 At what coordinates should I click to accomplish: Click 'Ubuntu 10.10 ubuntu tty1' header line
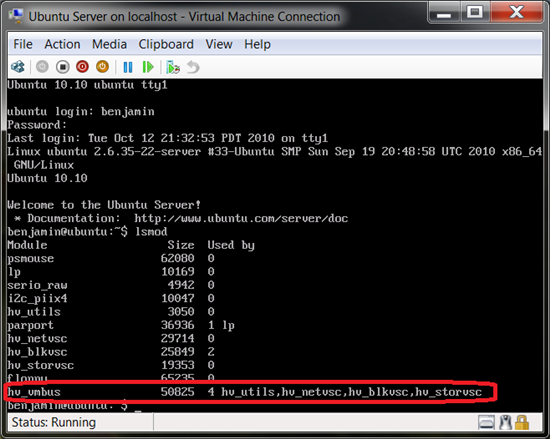88,85
